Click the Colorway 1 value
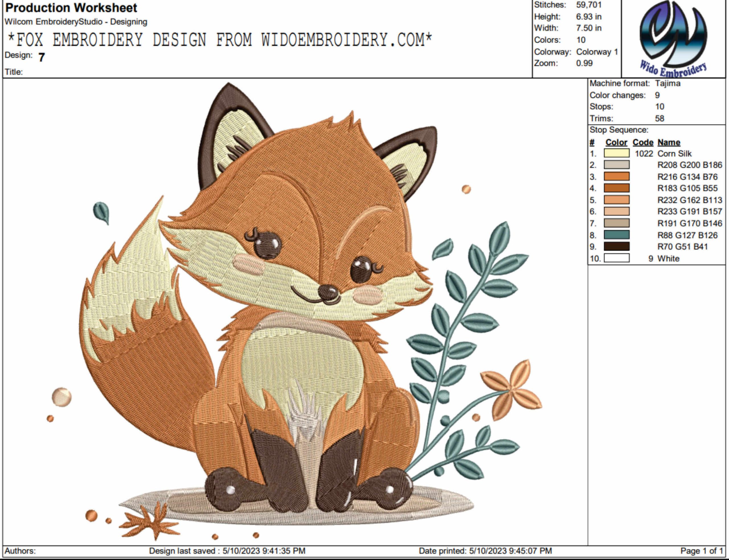The width and height of the screenshot is (729, 560). click(597, 52)
